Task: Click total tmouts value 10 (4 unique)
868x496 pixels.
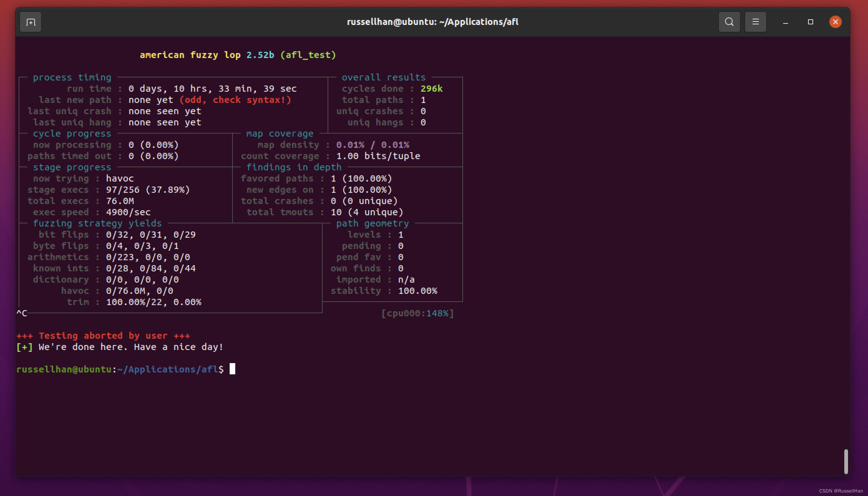Action: coord(367,212)
